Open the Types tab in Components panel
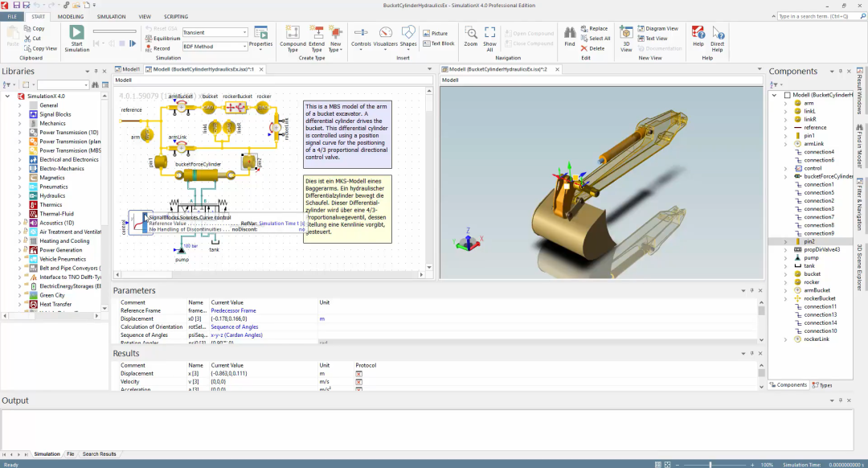 click(822, 385)
